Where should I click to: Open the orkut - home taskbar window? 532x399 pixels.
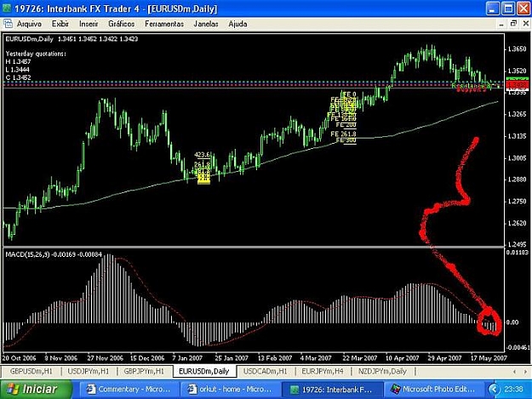[x=230, y=390]
